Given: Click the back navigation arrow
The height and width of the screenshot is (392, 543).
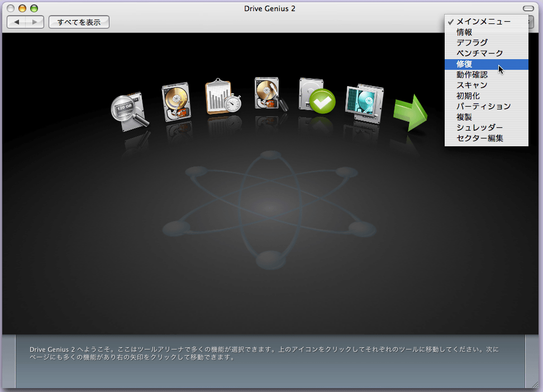Looking at the screenshot, I should point(16,22).
